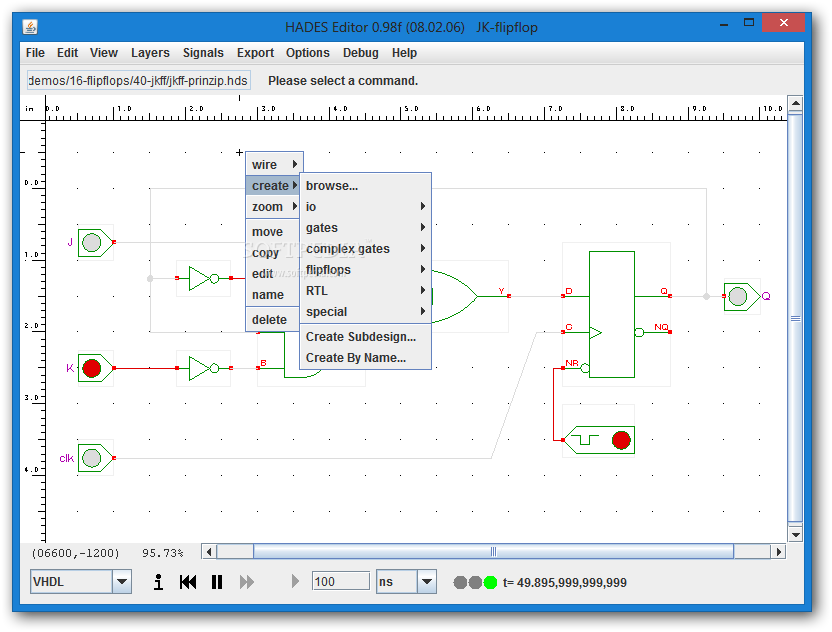Expand the RTL submenu

click(366, 291)
